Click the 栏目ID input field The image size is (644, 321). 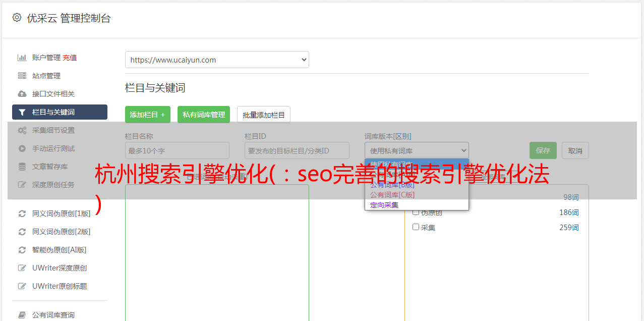click(x=297, y=150)
